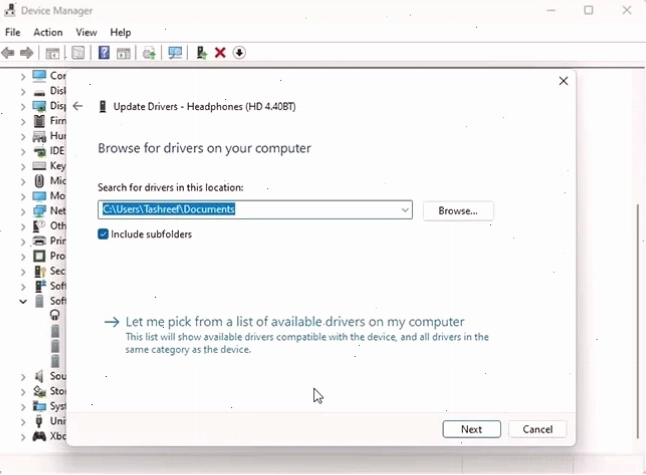Expand the Monitors tree node
646x475 pixels.
[x=23, y=197]
